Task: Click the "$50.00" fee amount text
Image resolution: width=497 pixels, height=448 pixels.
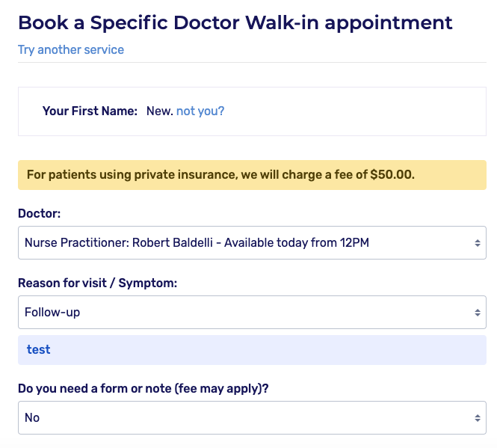Action: pos(392,175)
